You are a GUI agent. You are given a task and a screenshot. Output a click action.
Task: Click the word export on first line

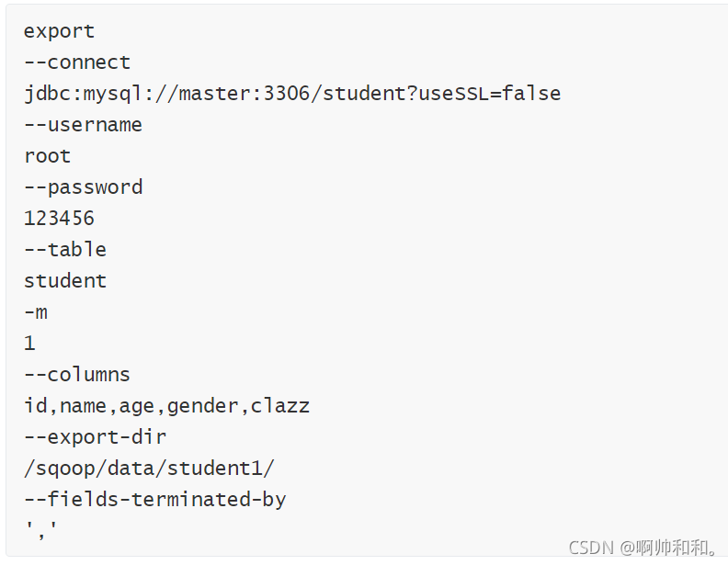click(59, 31)
